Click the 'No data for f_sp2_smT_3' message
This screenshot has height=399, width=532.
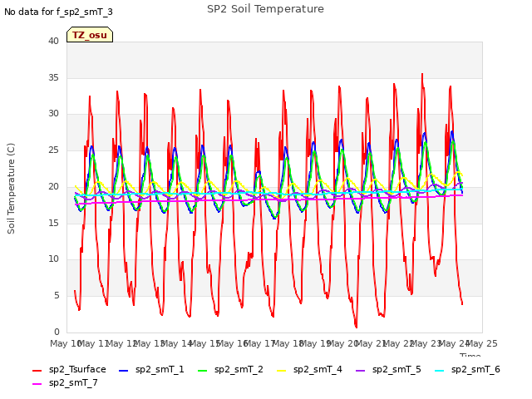[x=58, y=12]
